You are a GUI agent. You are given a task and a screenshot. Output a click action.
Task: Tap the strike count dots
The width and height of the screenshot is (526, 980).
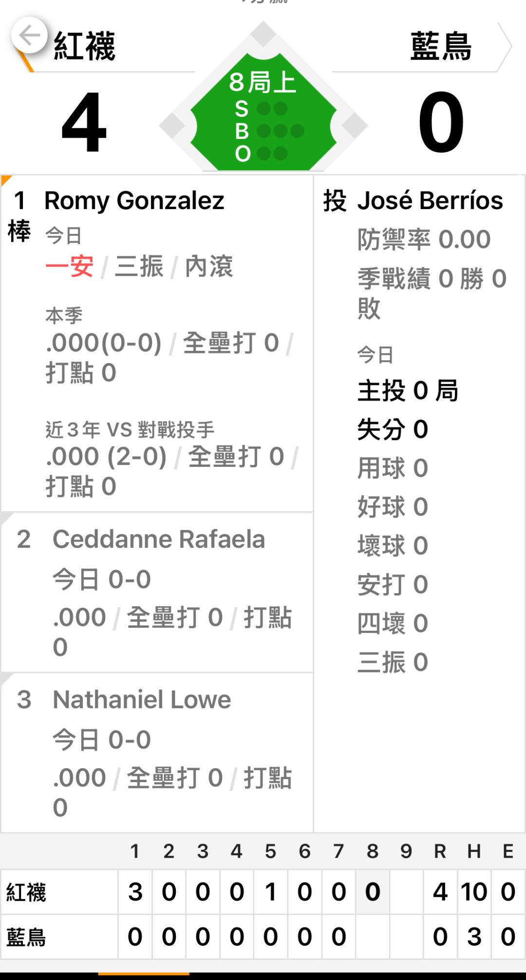coord(272,109)
